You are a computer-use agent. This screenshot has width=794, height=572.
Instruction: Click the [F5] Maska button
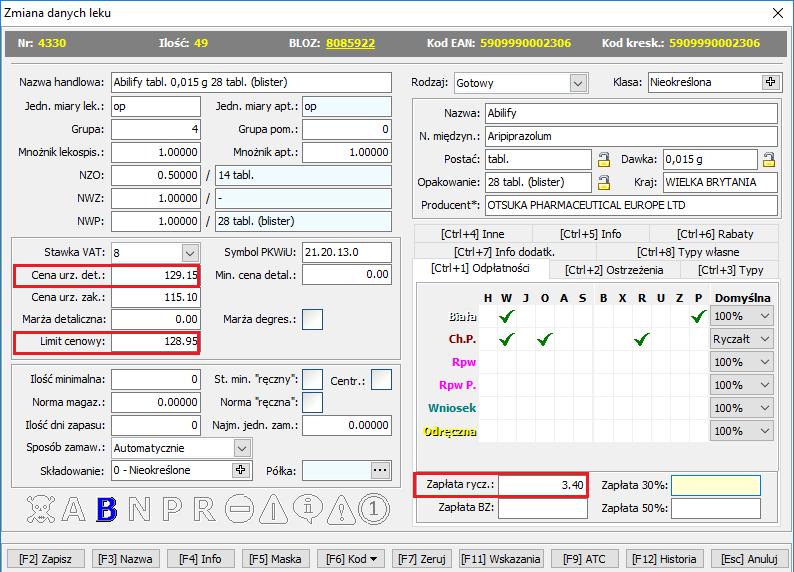pos(275,559)
